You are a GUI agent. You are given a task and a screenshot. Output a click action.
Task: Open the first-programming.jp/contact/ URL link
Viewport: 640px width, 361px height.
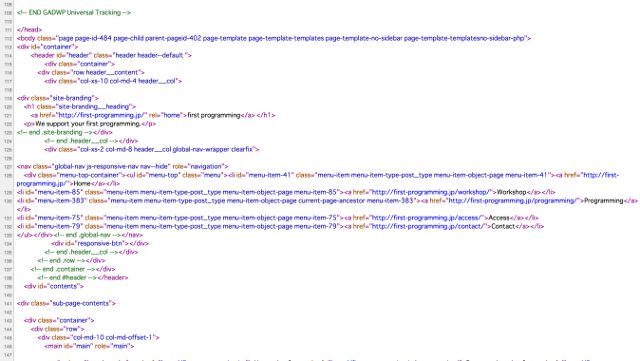click(x=429, y=226)
